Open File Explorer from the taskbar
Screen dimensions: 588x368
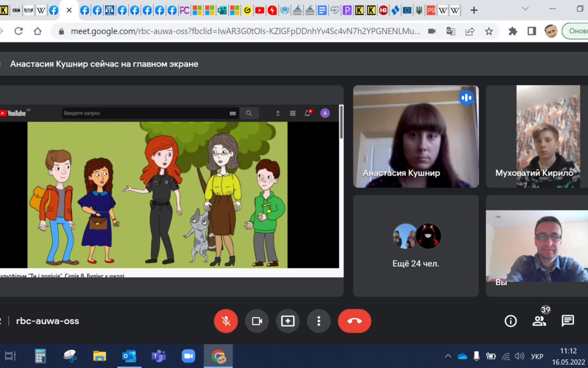(x=100, y=355)
